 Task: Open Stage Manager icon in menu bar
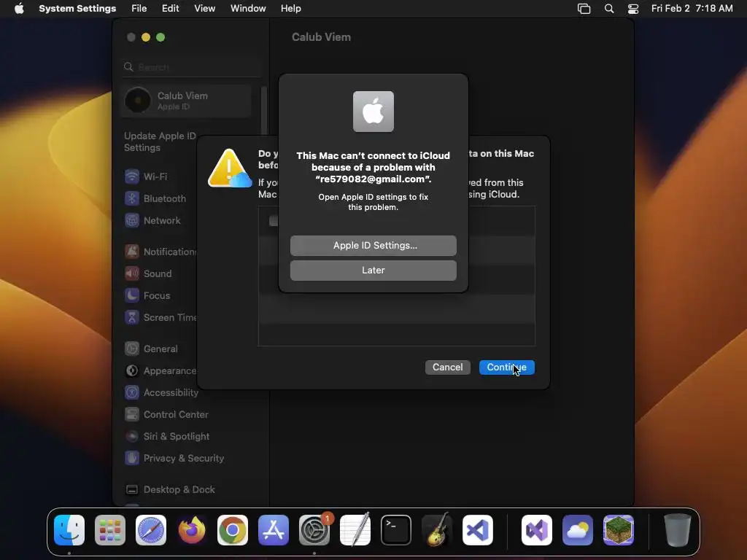(x=584, y=9)
